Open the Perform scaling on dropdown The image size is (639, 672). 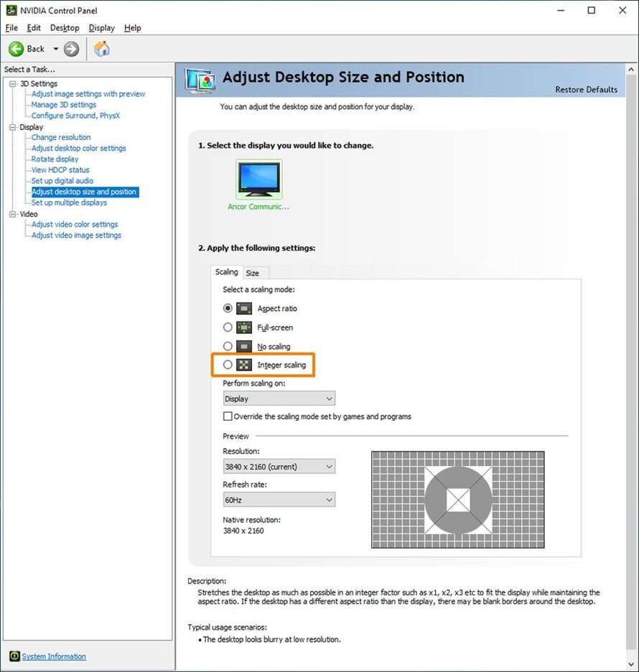(279, 398)
